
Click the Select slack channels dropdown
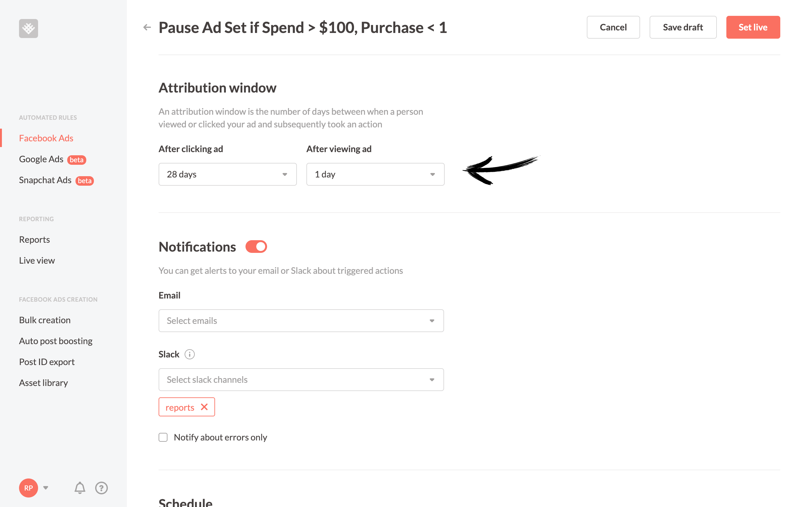pos(301,379)
